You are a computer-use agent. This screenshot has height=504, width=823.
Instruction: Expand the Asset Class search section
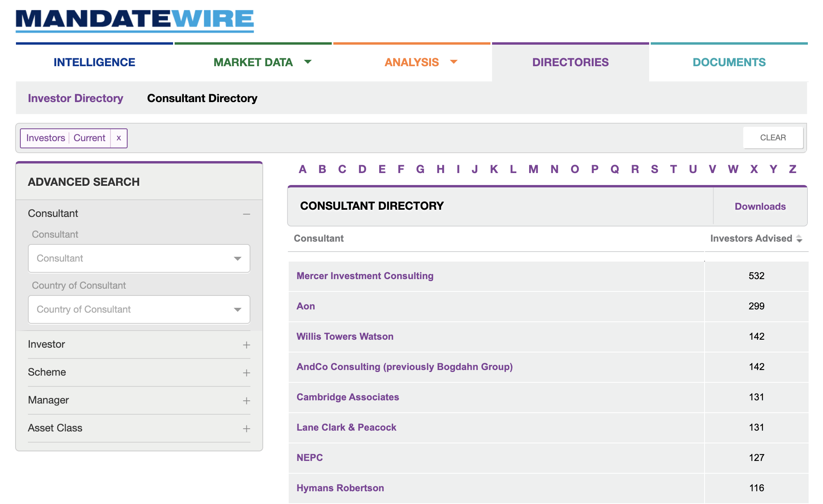(246, 429)
